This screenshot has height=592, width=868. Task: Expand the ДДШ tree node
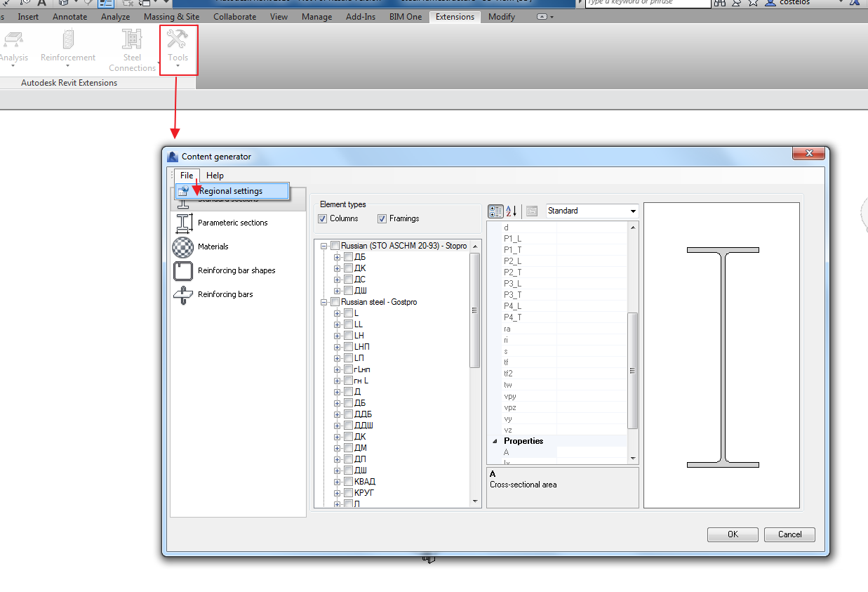point(337,426)
